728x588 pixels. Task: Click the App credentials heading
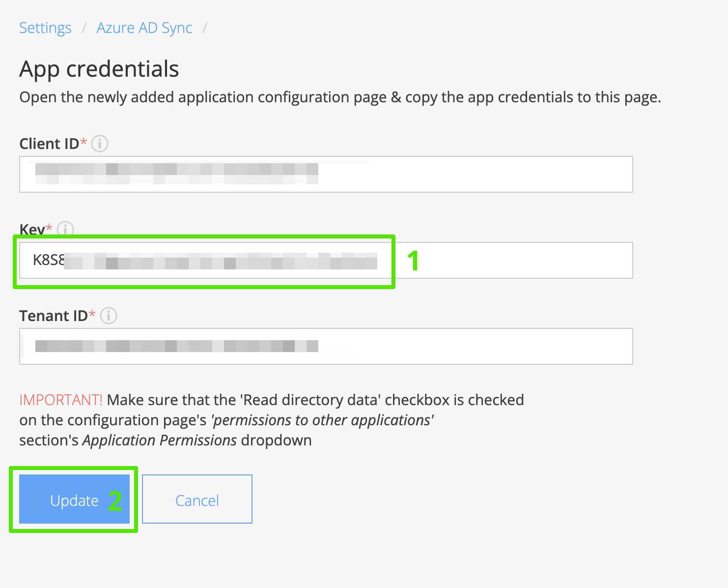tap(99, 69)
